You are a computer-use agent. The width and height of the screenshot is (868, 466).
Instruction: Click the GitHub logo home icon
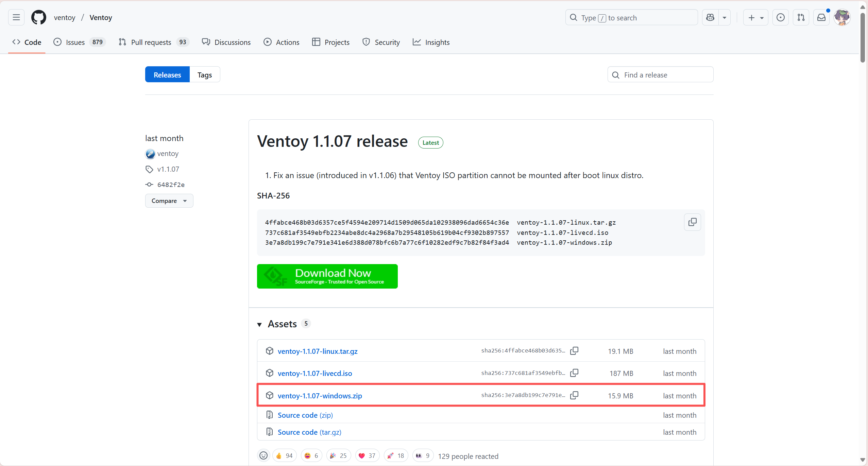[x=39, y=17]
